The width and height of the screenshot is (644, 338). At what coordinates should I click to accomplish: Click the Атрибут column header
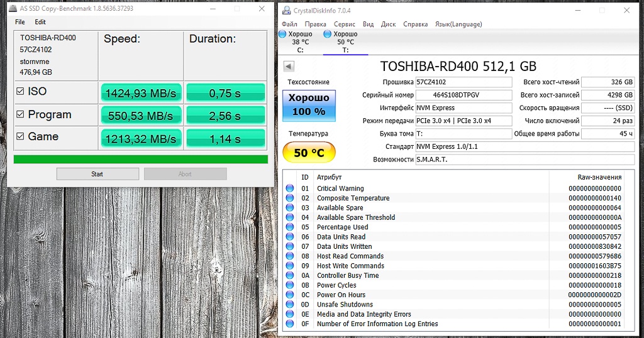tap(329, 177)
